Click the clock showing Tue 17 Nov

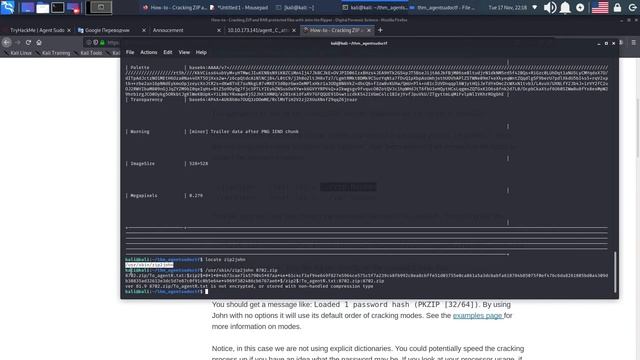click(x=507, y=7)
